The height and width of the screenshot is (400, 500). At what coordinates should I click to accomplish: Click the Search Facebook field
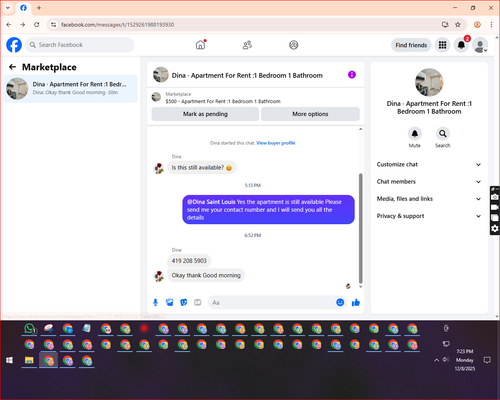(80, 45)
